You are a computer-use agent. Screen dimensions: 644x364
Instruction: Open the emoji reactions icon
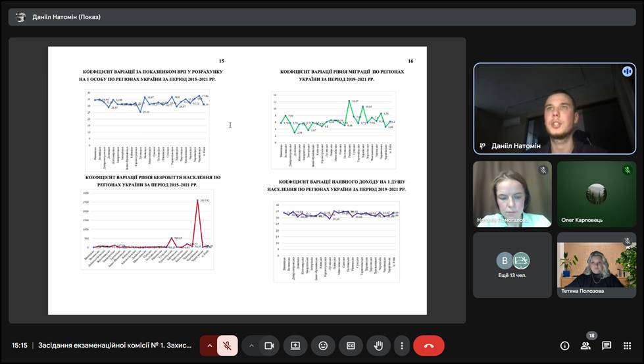tap(323, 346)
